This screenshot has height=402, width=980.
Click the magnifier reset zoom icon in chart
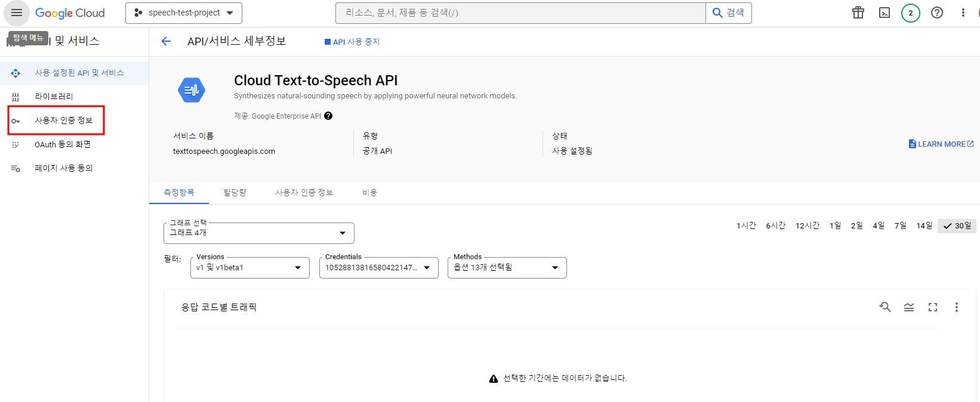tap(885, 307)
